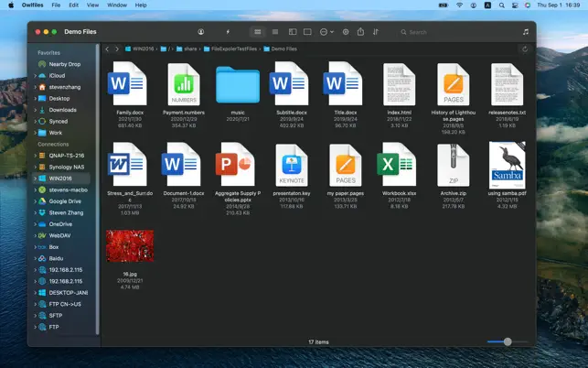Select the OneDrive cloud icon
The height and width of the screenshot is (368, 588).
42,224
